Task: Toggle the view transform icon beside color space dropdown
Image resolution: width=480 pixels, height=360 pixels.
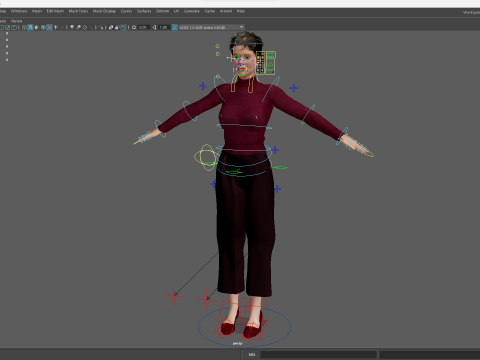Action: 175,27
